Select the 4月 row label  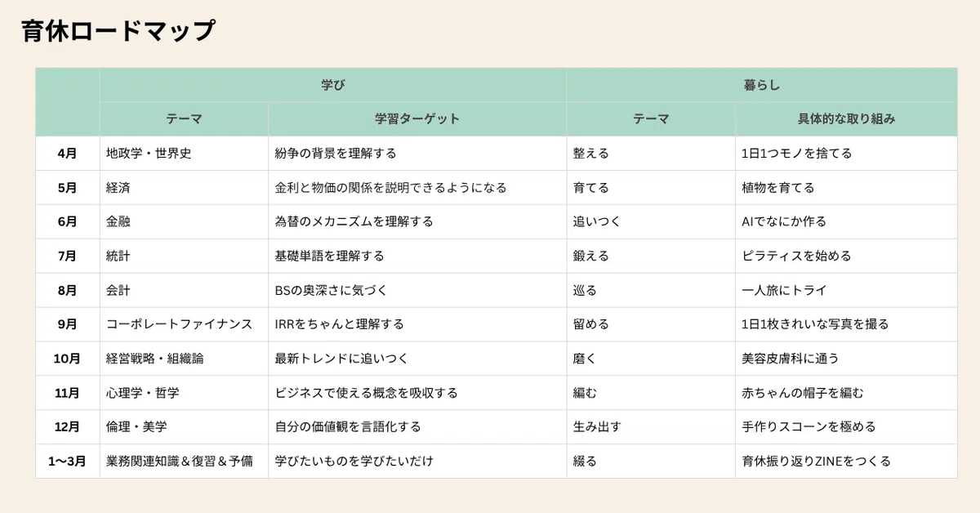point(68,154)
